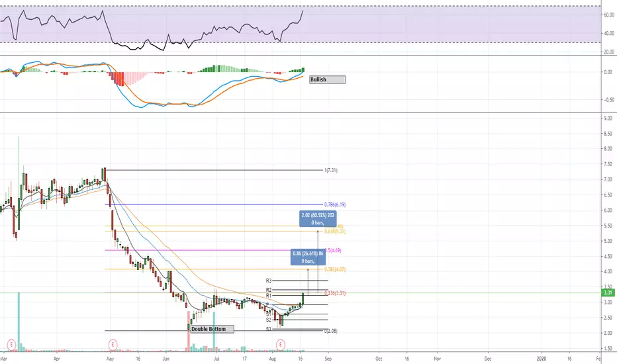Image resolution: width=617 pixels, height=364 pixels.
Task: Click the R3 pivot resistance label
Action: [x=269, y=281]
